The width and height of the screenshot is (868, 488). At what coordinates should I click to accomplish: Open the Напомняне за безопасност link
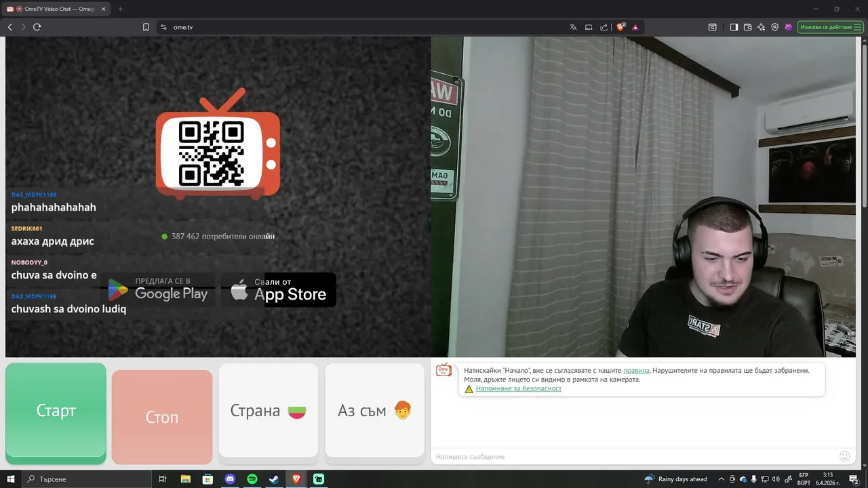click(x=519, y=388)
